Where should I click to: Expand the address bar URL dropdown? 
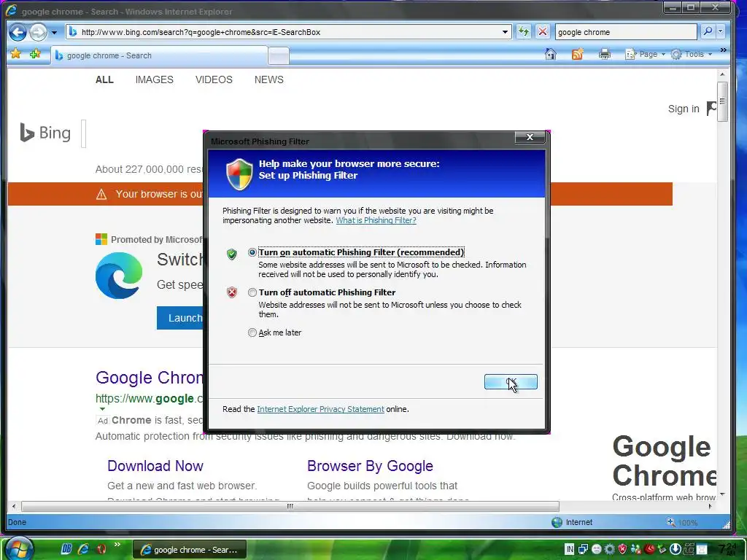[505, 32]
